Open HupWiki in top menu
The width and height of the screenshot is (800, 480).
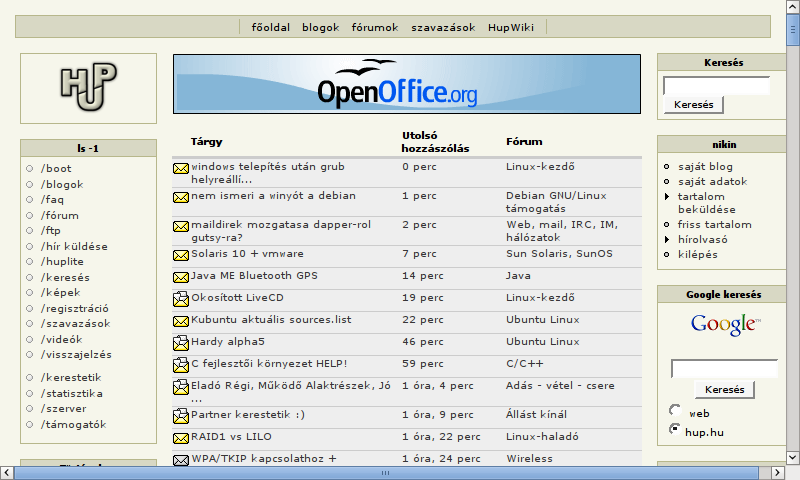511,28
